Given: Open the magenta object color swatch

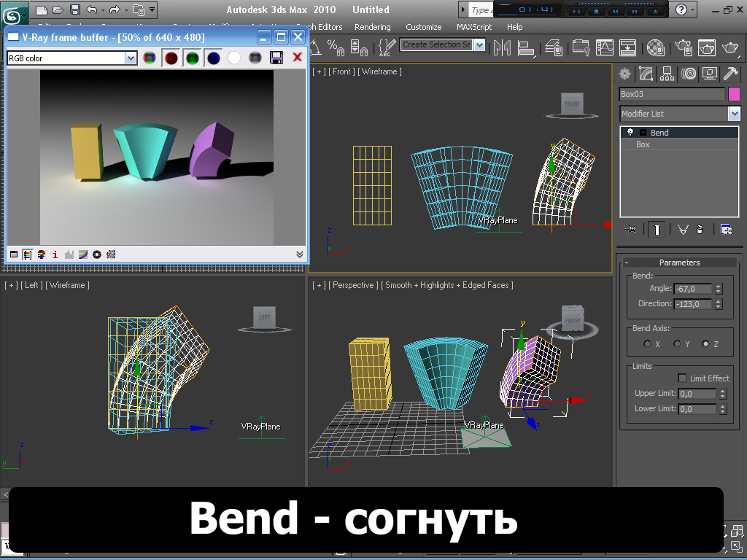Looking at the screenshot, I should coord(734,94).
